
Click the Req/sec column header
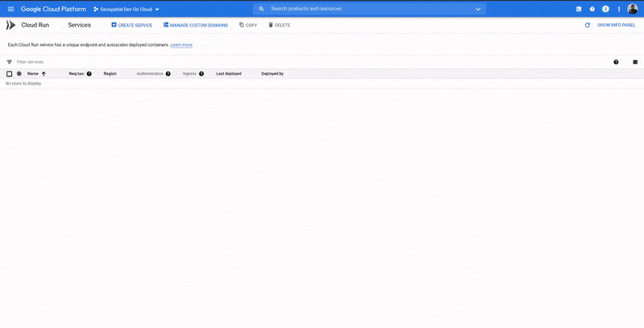click(x=76, y=74)
